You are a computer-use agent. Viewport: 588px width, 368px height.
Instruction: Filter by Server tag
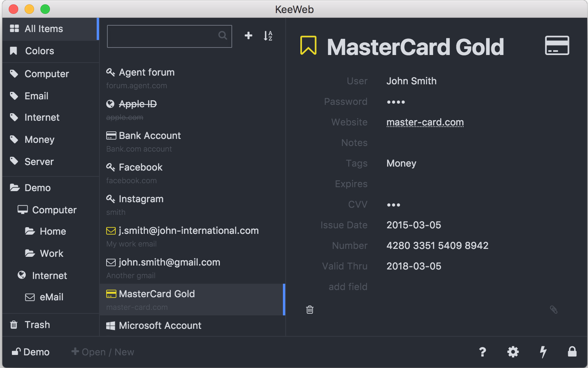click(x=51, y=161)
